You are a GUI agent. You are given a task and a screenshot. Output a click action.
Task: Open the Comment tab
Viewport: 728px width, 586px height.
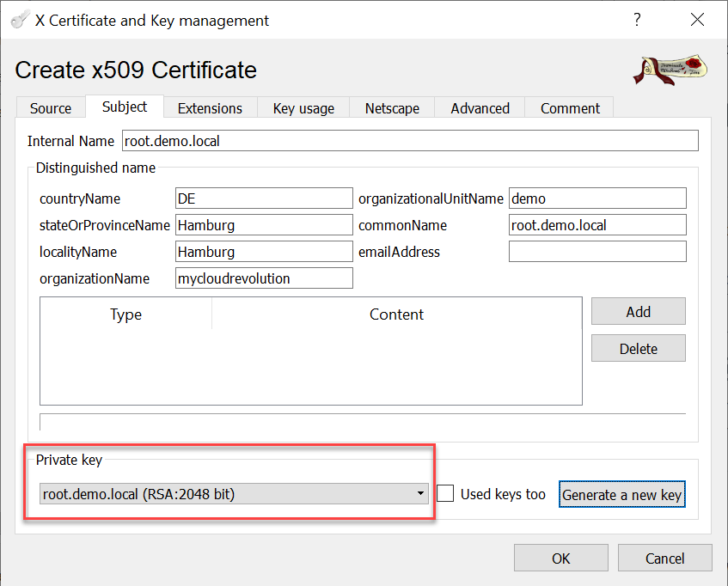(570, 108)
